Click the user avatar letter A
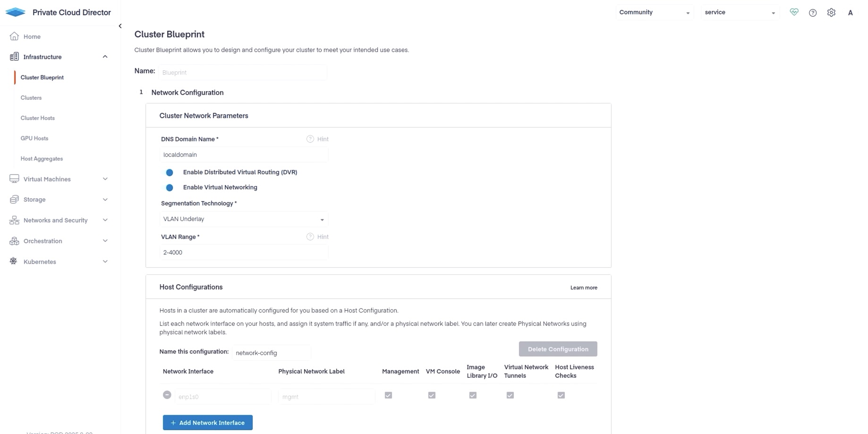The image size is (868, 434). [850, 13]
